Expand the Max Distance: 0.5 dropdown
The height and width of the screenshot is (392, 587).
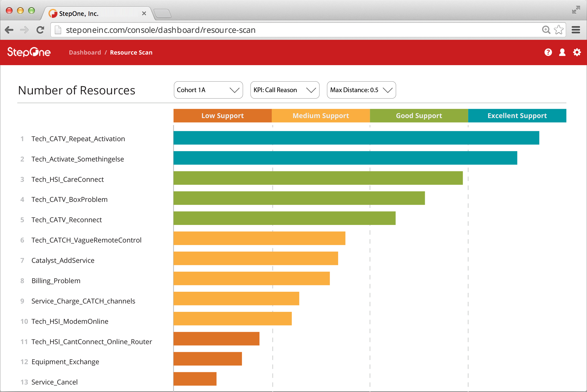coord(361,90)
